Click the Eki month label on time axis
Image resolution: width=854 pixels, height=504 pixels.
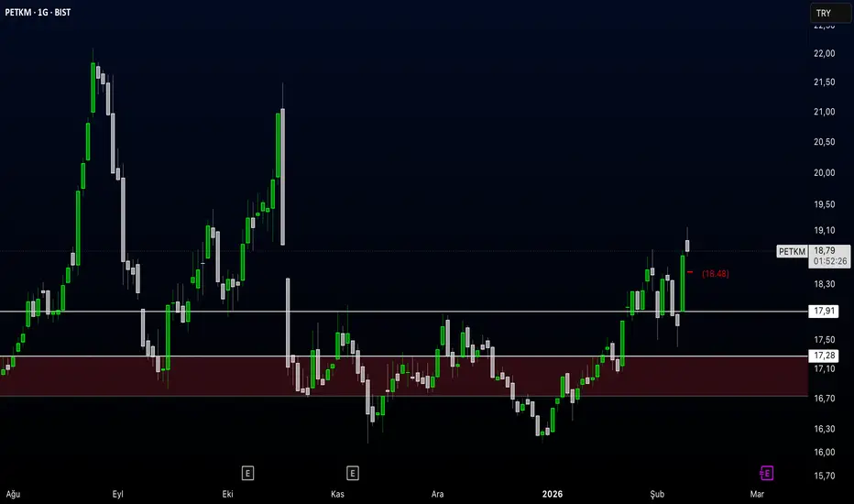(x=227, y=494)
